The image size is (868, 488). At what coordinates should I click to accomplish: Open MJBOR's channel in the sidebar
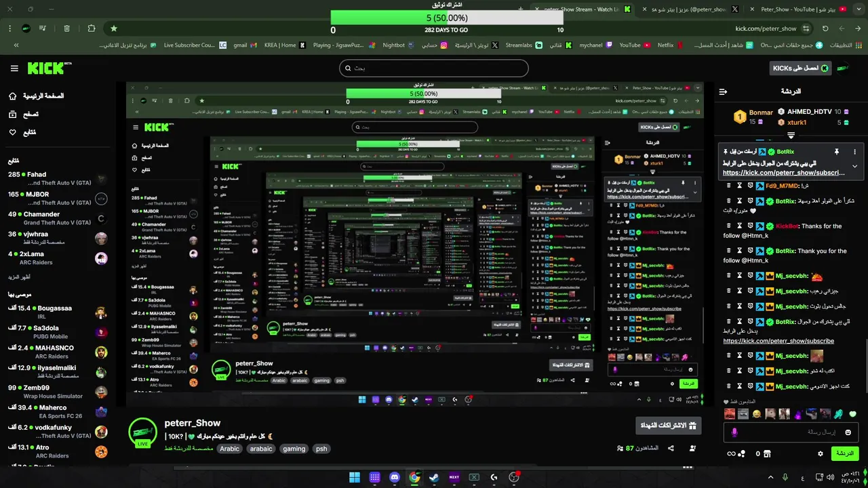[58, 199]
